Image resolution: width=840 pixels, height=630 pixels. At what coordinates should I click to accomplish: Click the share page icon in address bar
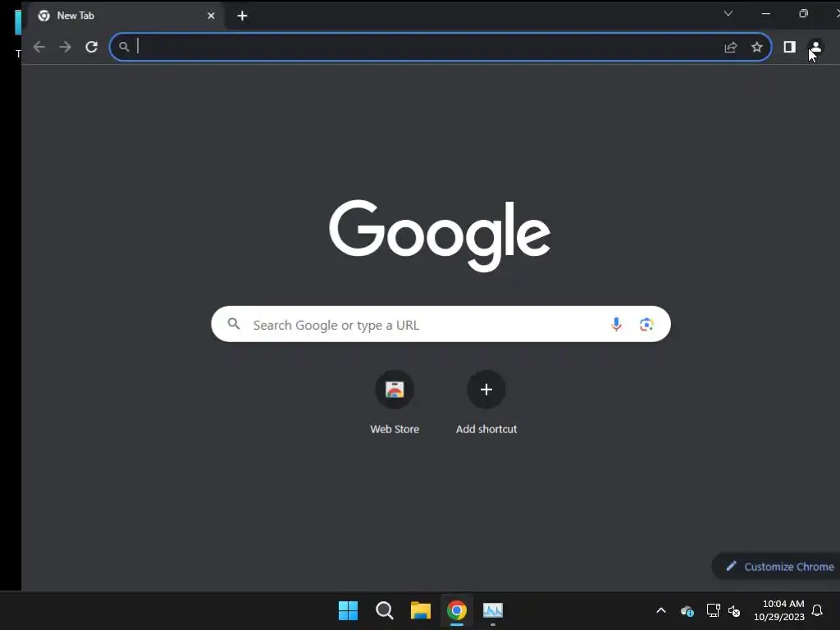731,47
